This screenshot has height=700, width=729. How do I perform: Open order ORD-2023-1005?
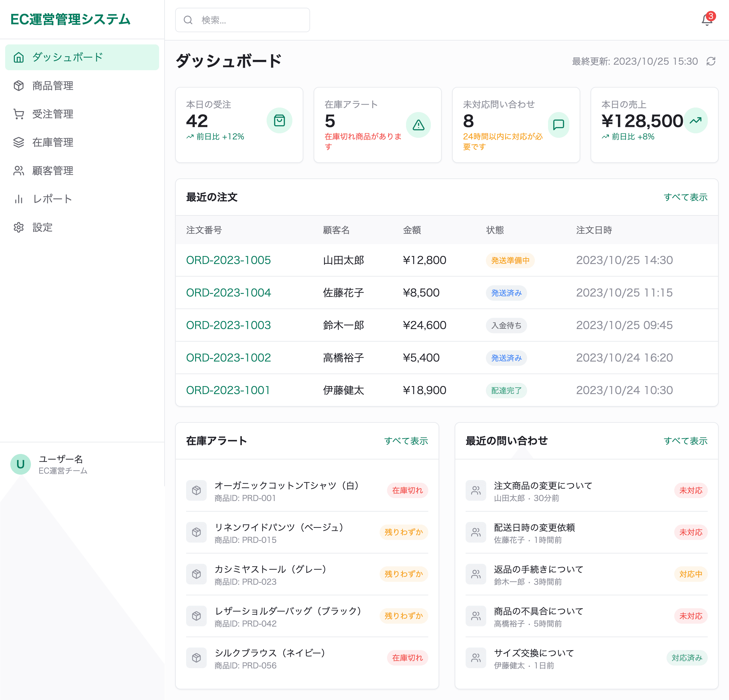tap(228, 260)
